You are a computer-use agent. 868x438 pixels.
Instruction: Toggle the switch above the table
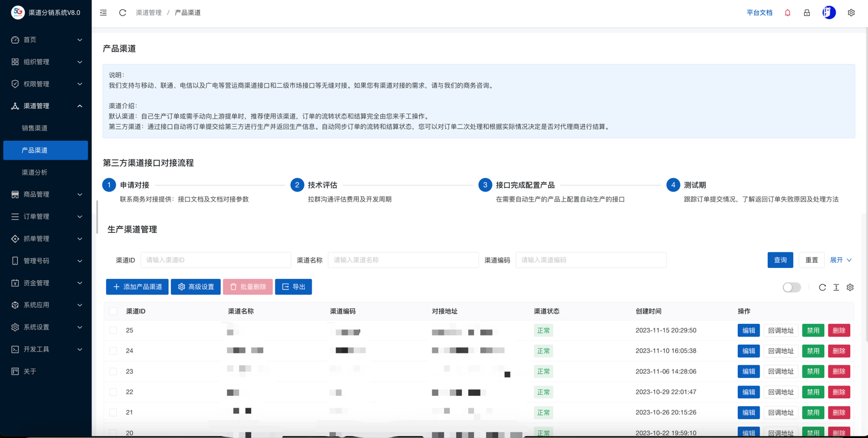pos(791,287)
